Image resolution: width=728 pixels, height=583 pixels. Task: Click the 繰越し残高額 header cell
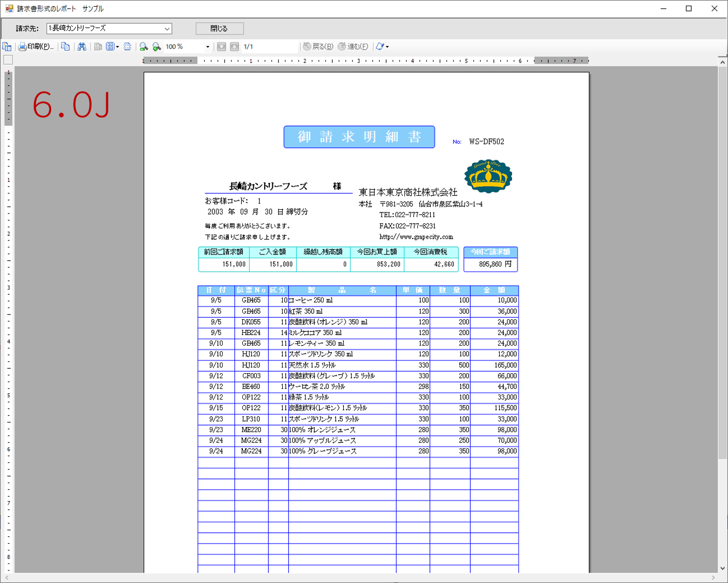(323, 252)
